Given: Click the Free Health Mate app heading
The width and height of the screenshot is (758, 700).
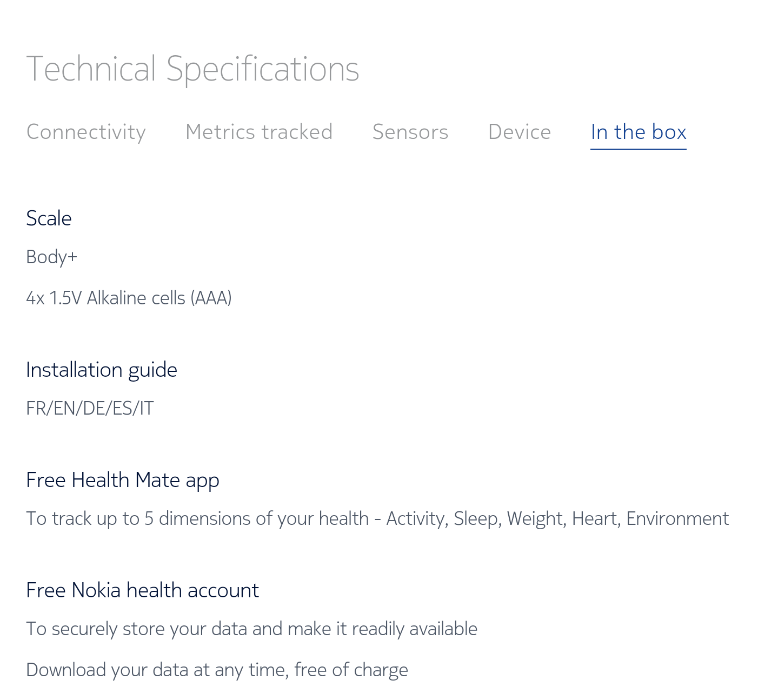Looking at the screenshot, I should click(x=123, y=480).
